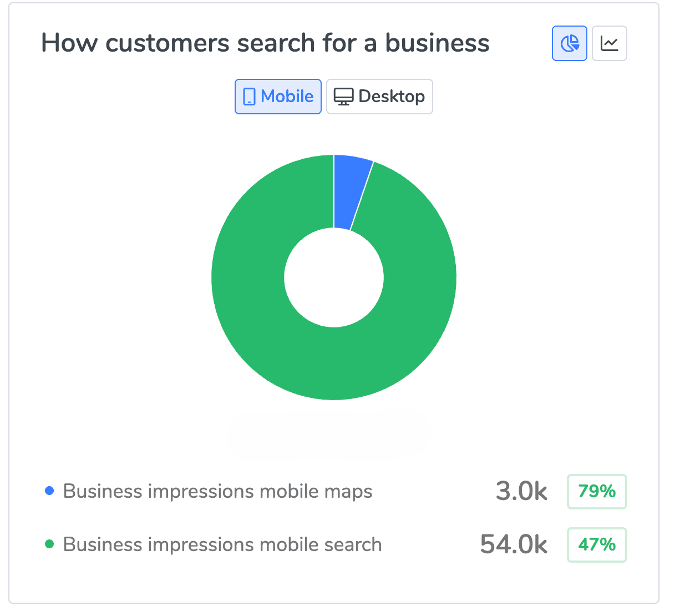Click the faint pill below the donut chart
This screenshot has height=616, width=680.
pos(328,436)
